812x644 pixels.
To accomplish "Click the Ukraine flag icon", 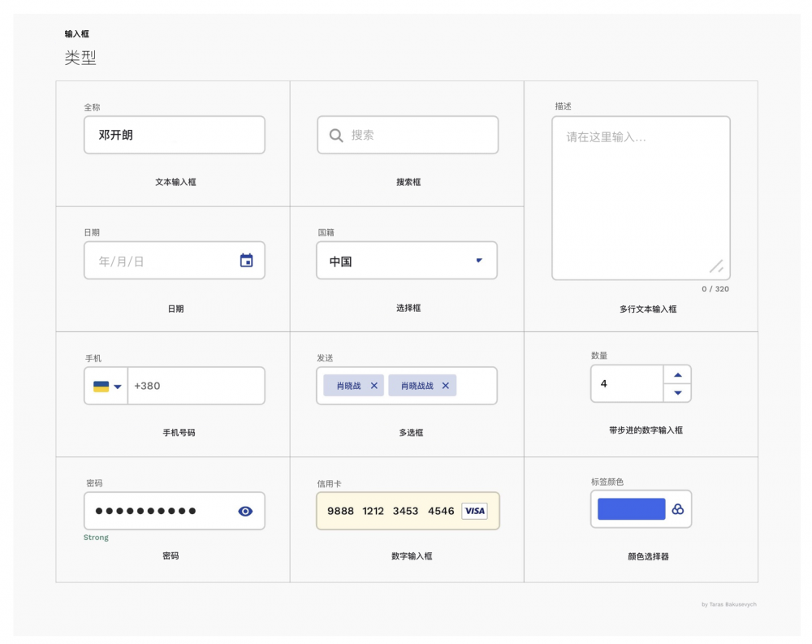I will tap(101, 387).
